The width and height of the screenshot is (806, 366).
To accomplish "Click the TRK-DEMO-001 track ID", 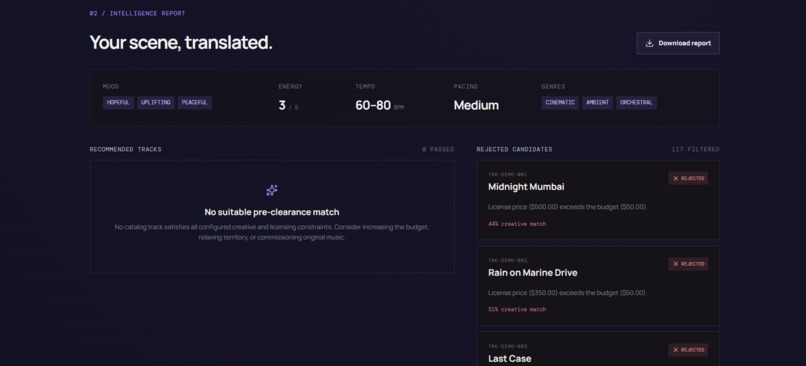I will tap(507, 175).
